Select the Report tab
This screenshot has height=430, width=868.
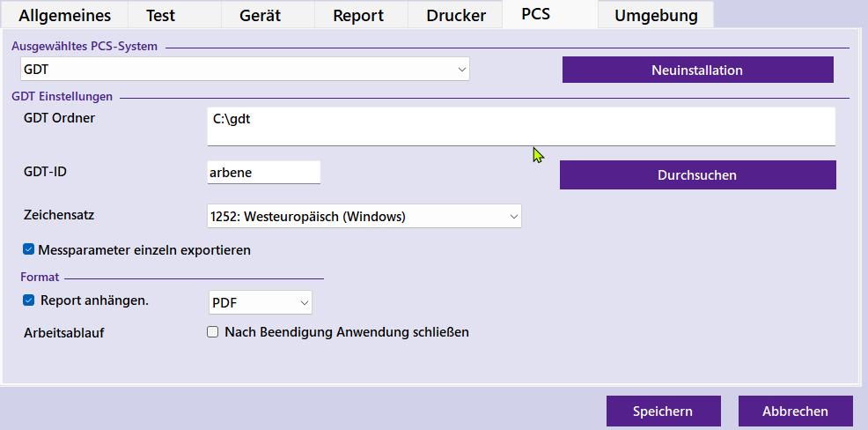coord(357,15)
